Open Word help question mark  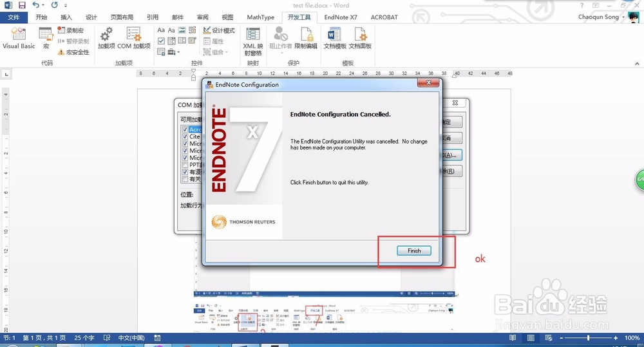(582, 5)
